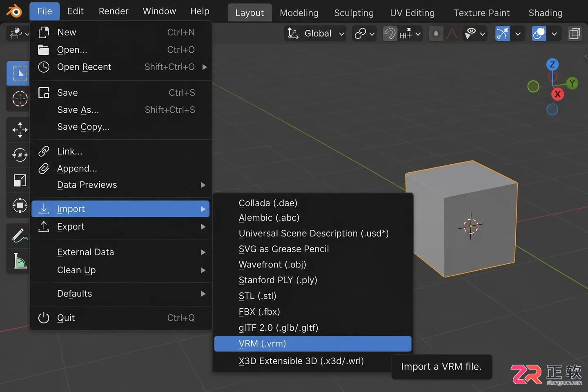Screen dimensions: 588x392
Task: Open the editor type selector
Action: 19,33
